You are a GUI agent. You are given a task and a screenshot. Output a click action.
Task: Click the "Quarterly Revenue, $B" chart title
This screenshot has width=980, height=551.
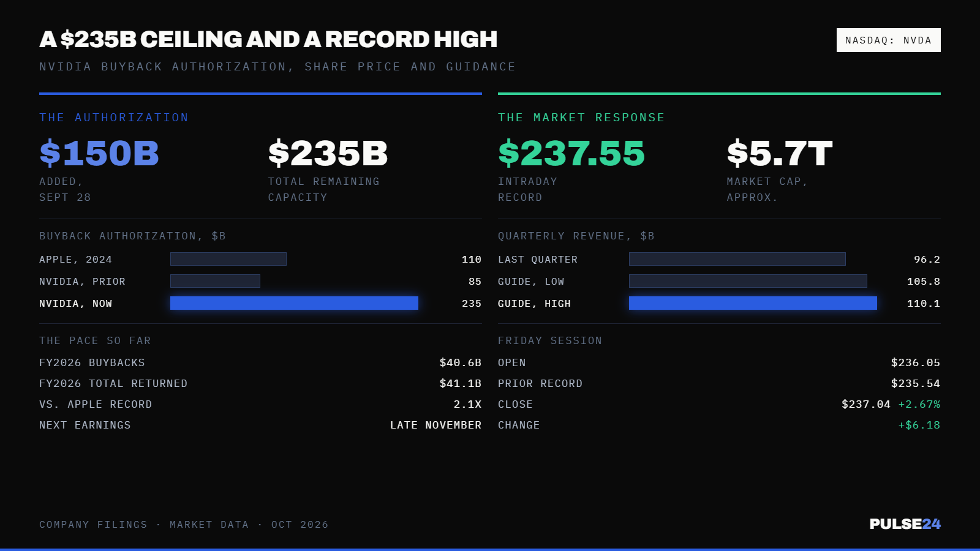[x=576, y=236]
